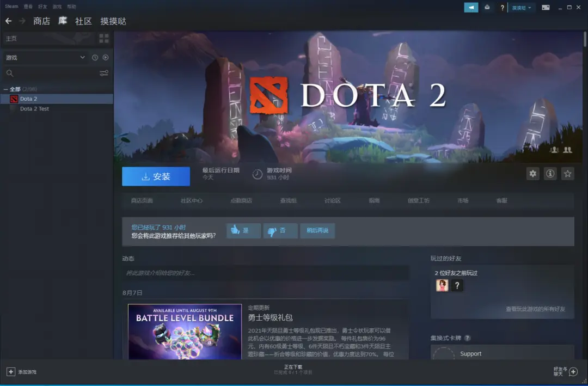588x386 pixels.
Task: Open unknown friend question mark avatar
Action: click(457, 285)
